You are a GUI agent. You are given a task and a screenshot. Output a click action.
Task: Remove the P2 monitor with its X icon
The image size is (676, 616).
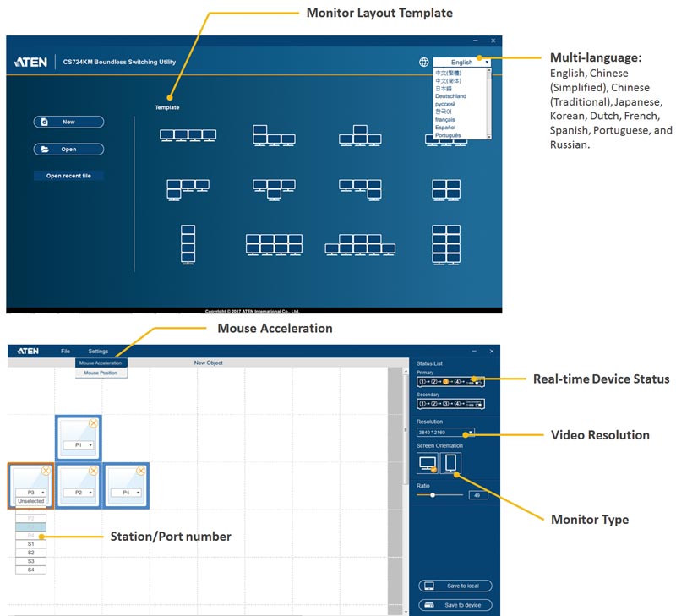coord(93,471)
